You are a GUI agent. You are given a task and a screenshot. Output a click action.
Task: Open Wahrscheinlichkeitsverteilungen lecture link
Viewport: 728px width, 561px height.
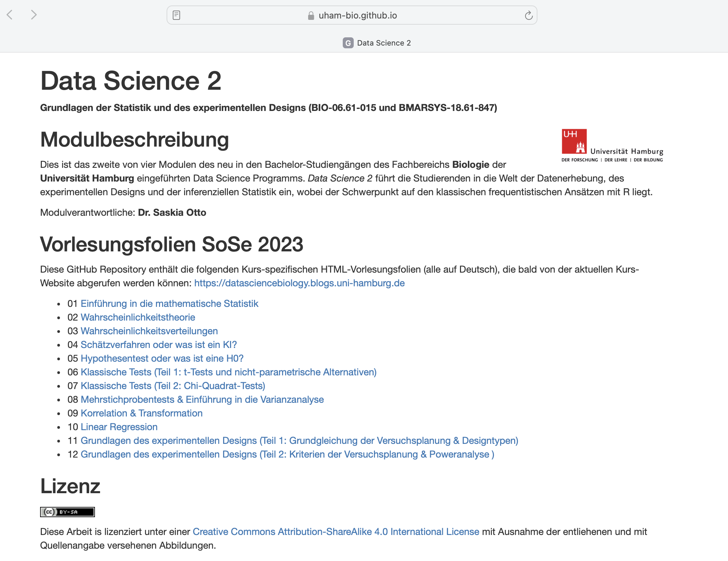[x=149, y=331]
